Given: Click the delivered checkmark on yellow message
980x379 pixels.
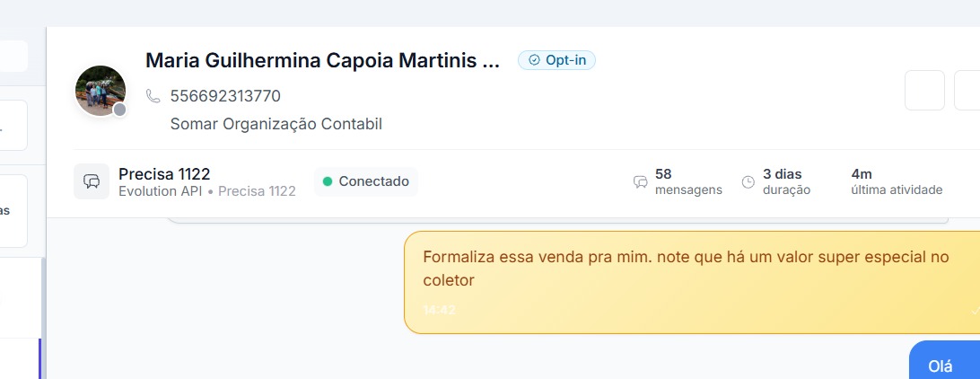Looking at the screenshot, I should [975, 311].
